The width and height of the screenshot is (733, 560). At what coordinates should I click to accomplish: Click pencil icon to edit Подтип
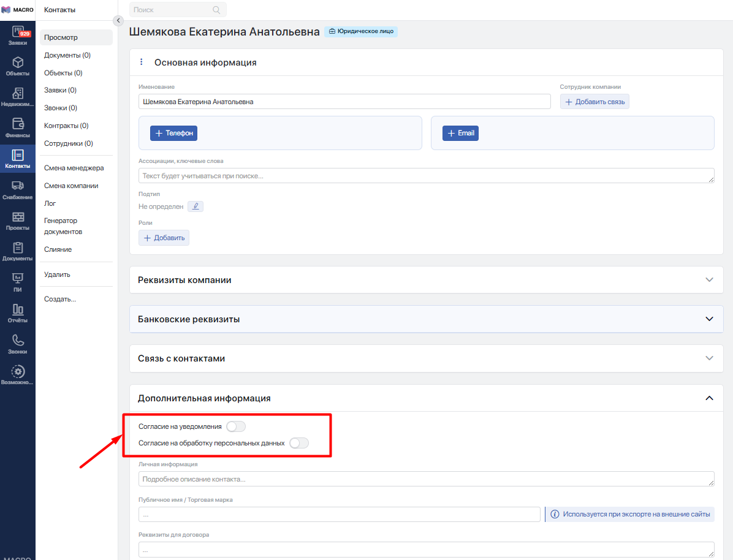coord(195,206)
